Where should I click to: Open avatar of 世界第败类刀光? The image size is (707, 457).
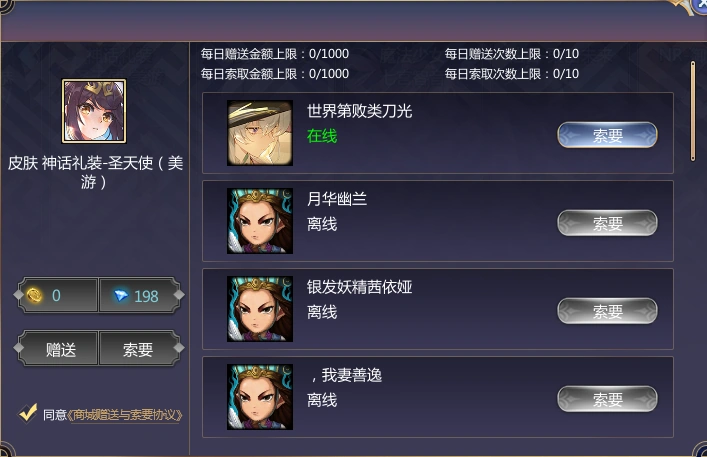(260, 133)
